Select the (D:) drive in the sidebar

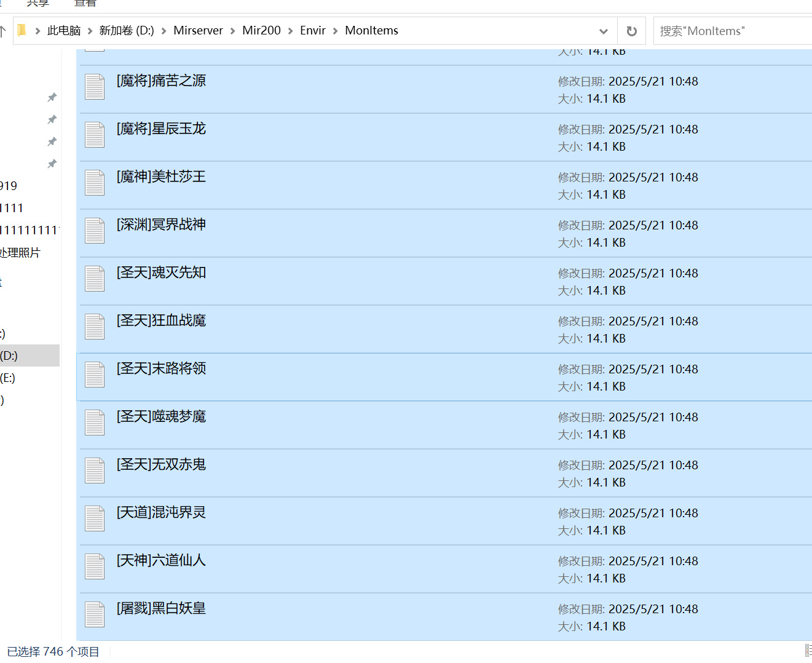coord(30,355)
